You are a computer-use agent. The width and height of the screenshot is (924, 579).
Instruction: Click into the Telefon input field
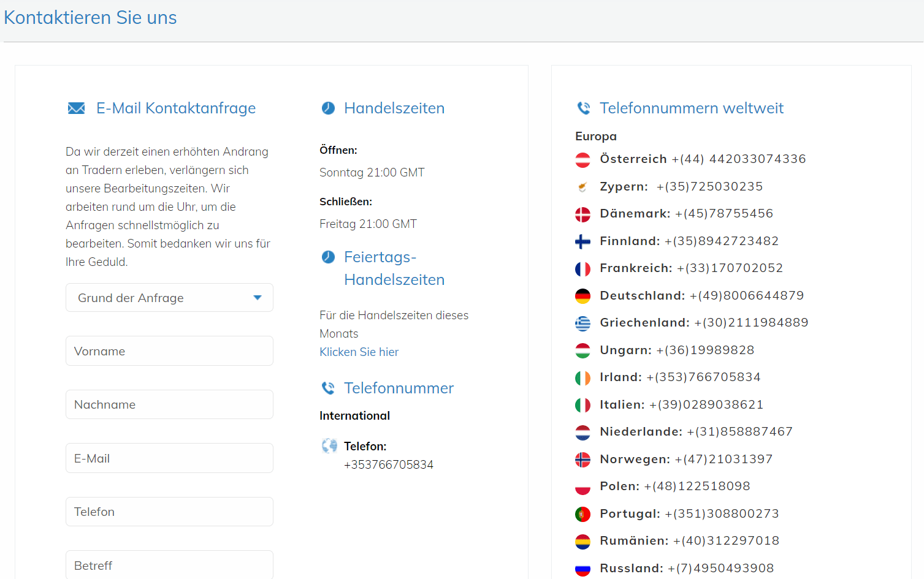(x=169, y=512)
